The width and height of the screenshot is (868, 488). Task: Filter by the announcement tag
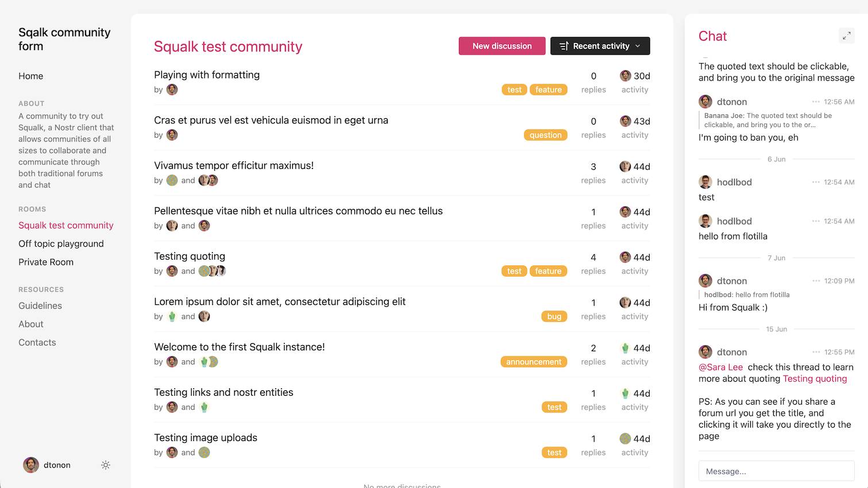[x=534, y=362]
